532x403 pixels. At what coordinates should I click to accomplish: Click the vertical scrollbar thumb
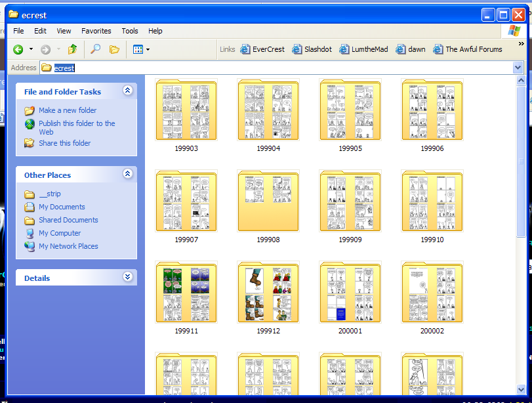coord(521,162)
